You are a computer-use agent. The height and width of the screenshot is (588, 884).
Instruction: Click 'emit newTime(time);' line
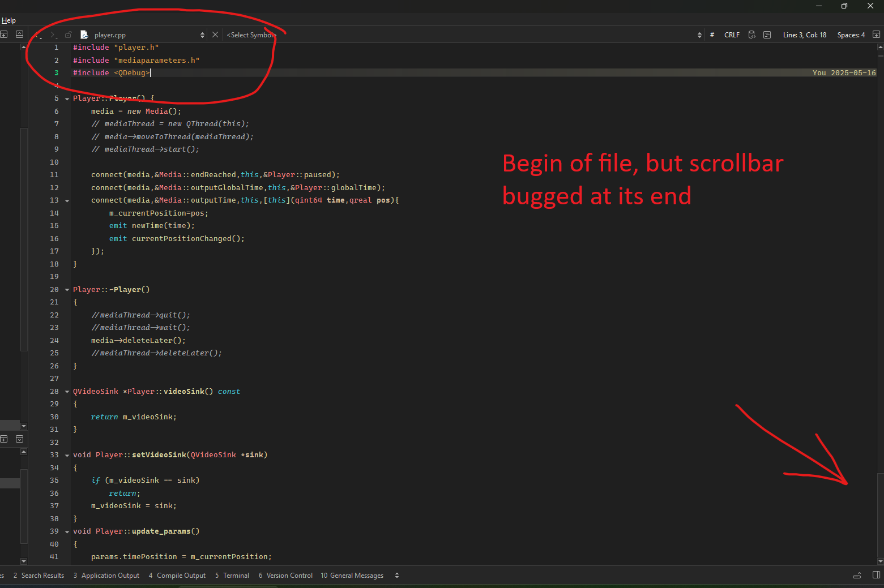click(152, 226)
